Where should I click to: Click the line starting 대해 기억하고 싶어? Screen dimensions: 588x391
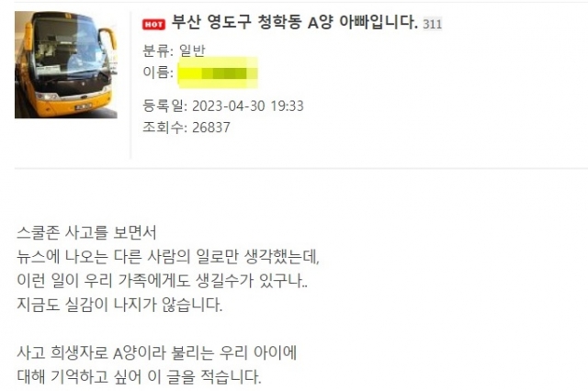point(139,376)
